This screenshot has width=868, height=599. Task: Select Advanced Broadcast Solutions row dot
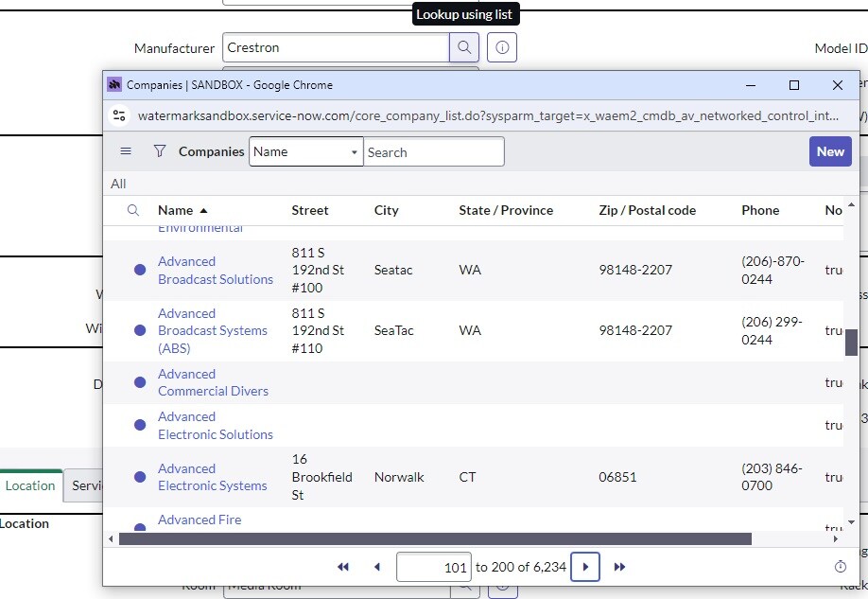(x=140, y=270)
